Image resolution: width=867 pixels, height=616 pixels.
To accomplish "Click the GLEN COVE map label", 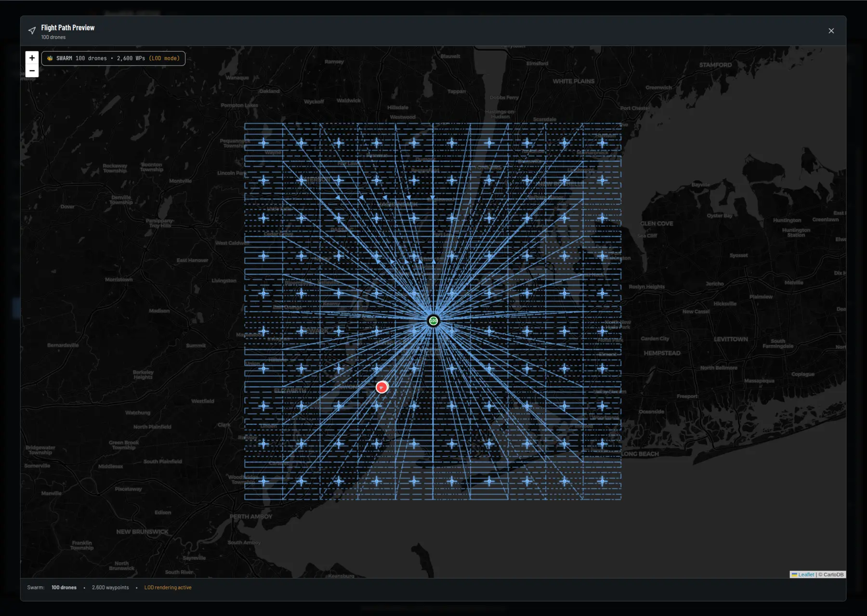I will [x=657, y=223].
